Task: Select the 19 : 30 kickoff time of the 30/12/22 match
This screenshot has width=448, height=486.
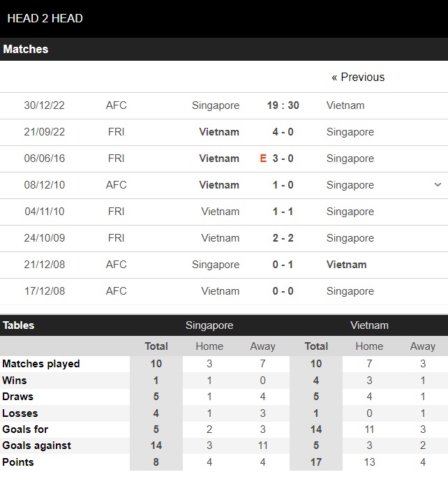Action: coord(283,105)
